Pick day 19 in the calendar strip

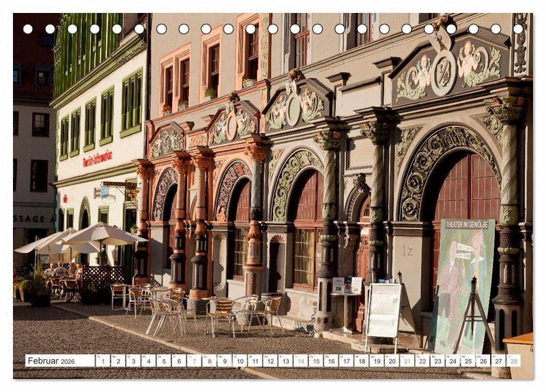point(377,361)
